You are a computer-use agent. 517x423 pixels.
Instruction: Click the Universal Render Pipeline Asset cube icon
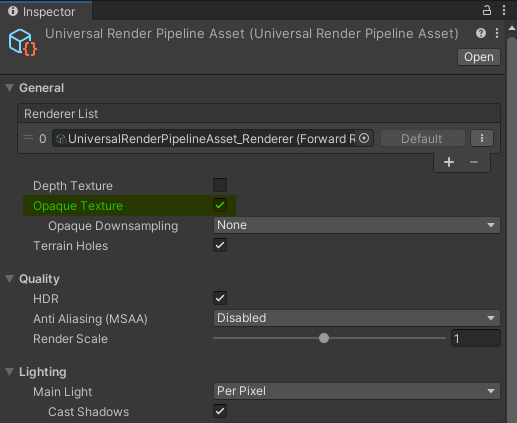[22, 42]
